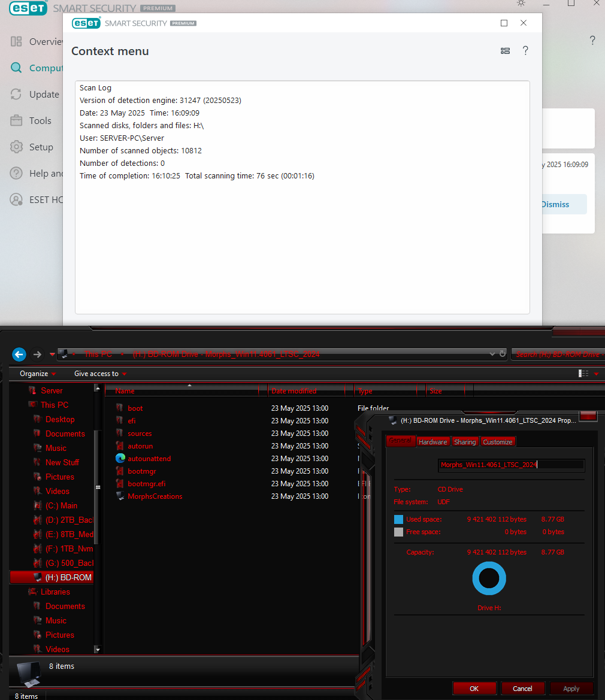Go back in File Explorer
605x700 pixels.
19,354
